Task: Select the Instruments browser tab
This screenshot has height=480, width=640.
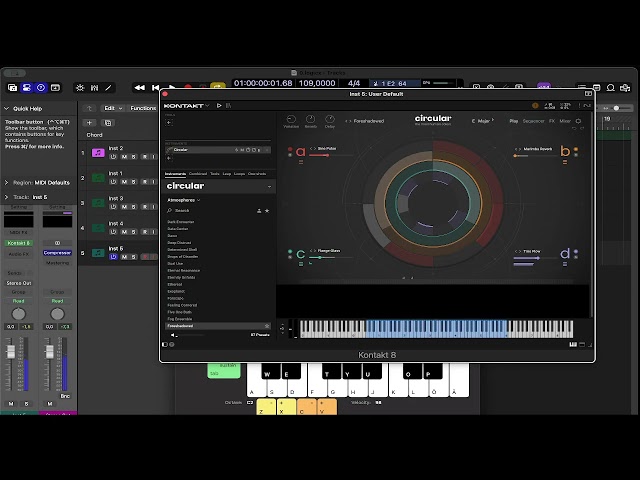Action: [175, 174]
